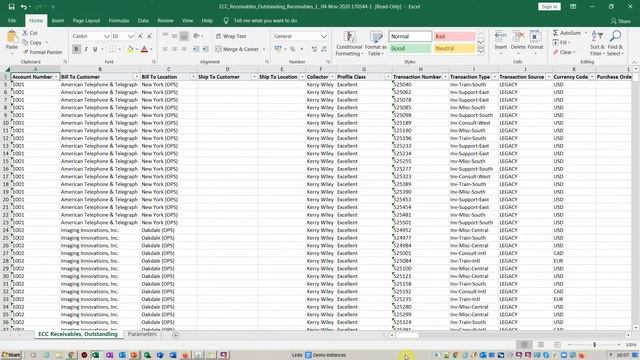Open the File menu

pyautogui.click(x=12, y=20)
